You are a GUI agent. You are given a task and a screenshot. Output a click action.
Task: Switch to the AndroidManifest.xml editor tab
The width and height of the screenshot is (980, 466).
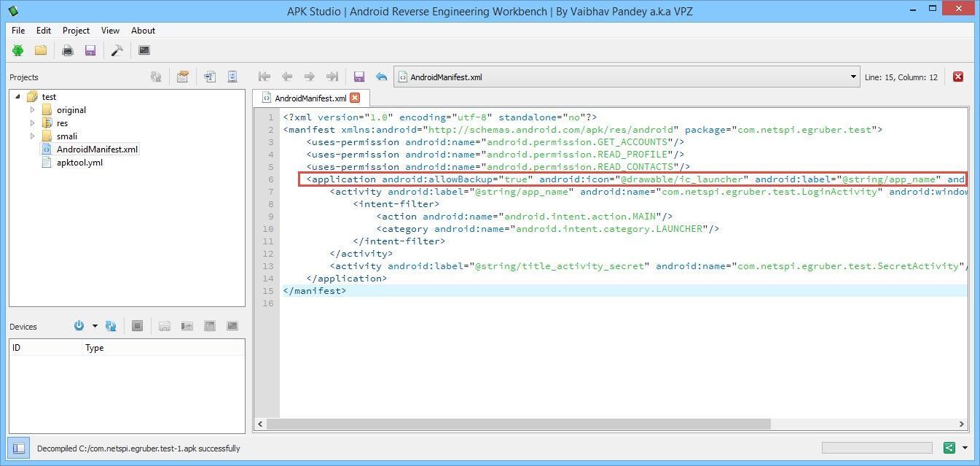pos(310,98)
